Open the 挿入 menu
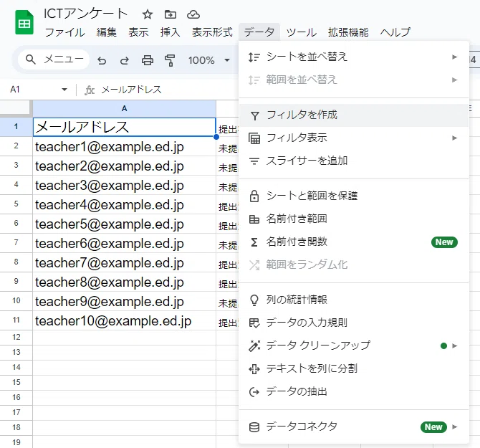This screenshot has width=480, height=448. (171, 32)
